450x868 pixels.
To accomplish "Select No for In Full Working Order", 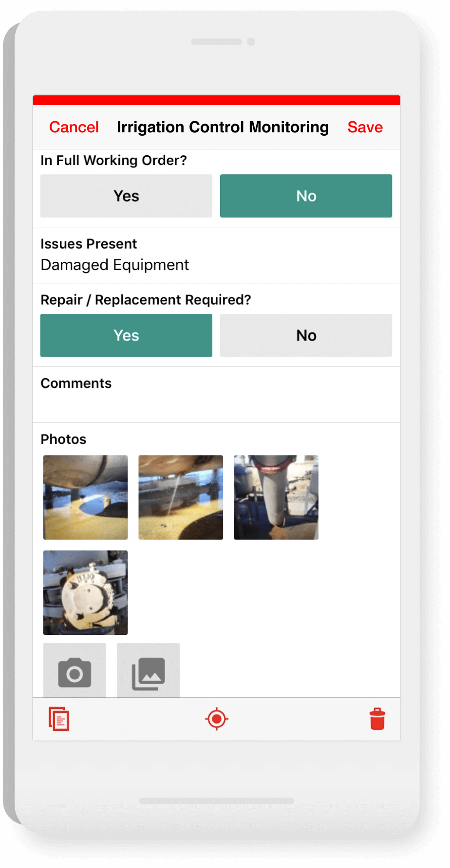I will tap(306, 196).
